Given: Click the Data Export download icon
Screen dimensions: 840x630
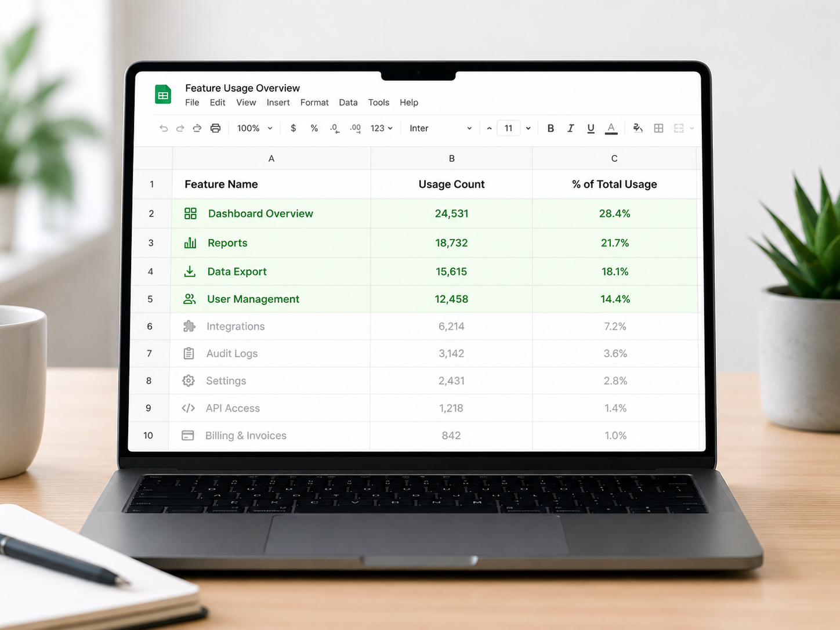Looking at the screenshot, I should click(x=190, y=271).
